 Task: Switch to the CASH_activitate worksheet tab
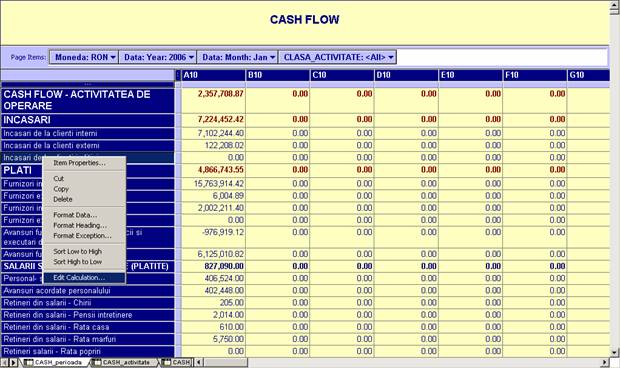pos(123,362)
